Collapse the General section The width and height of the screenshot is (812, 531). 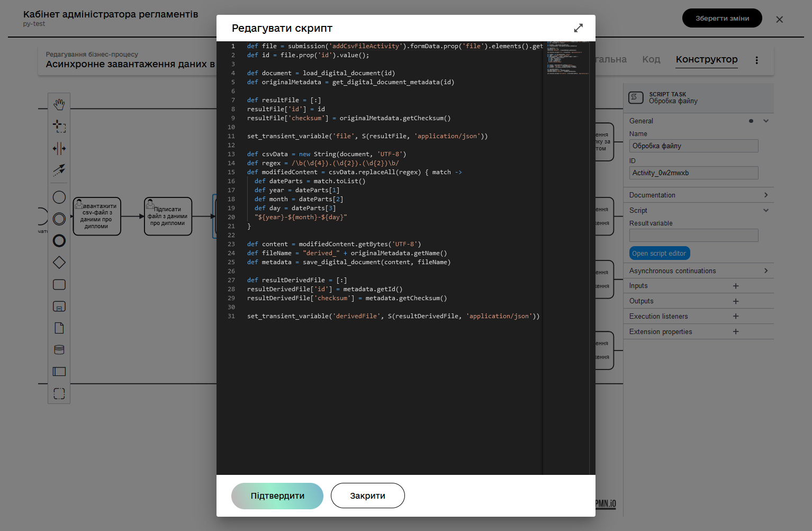(766, 121)
